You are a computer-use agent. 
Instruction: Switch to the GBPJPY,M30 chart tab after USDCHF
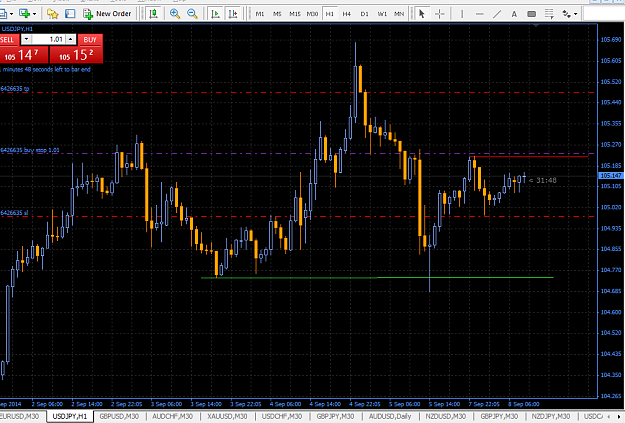(335, 416)
